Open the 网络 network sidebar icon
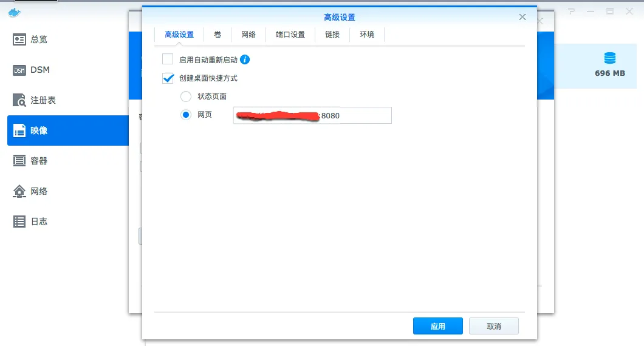644x346 pixels. click(x=19, y=191)
